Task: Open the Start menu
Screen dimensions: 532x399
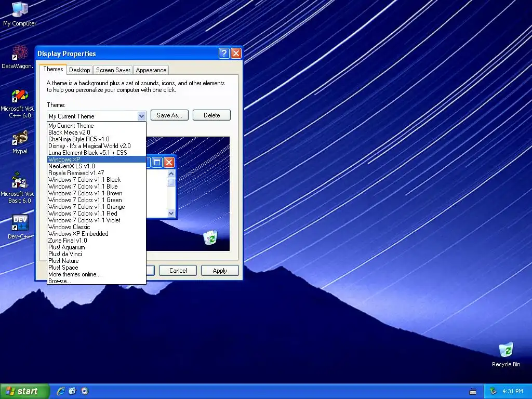Action: 24,391
